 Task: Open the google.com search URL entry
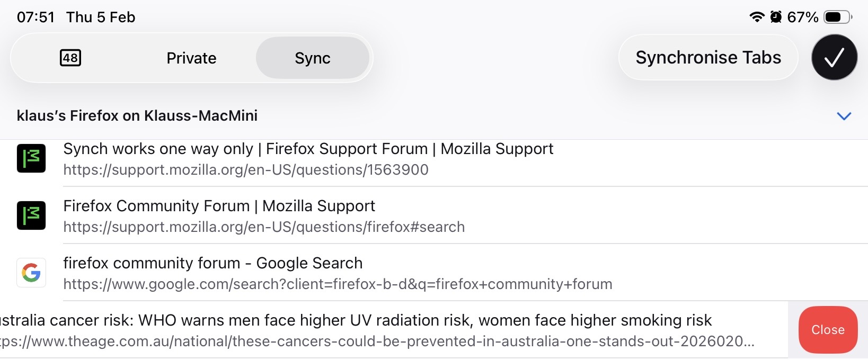[x=338, y=284]
